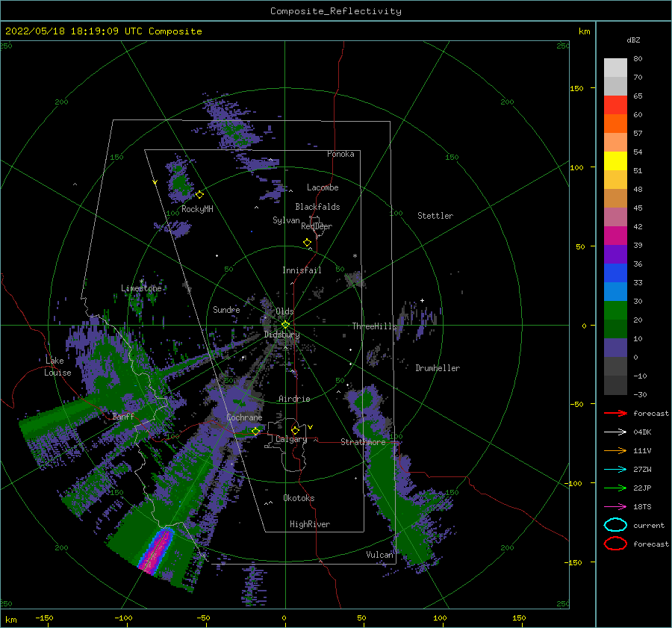Click the Blackfalds label
672x628 pixels.
tap(317, 207)
